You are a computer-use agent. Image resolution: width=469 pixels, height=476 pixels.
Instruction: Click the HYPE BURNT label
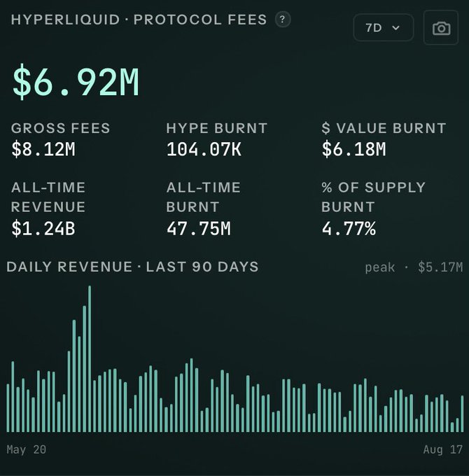(217, 128)
